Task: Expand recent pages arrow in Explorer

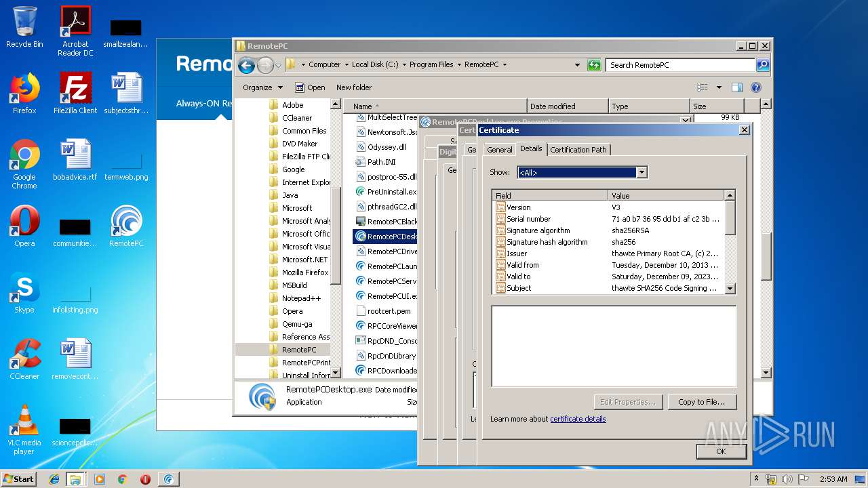Action: [278, 66]
